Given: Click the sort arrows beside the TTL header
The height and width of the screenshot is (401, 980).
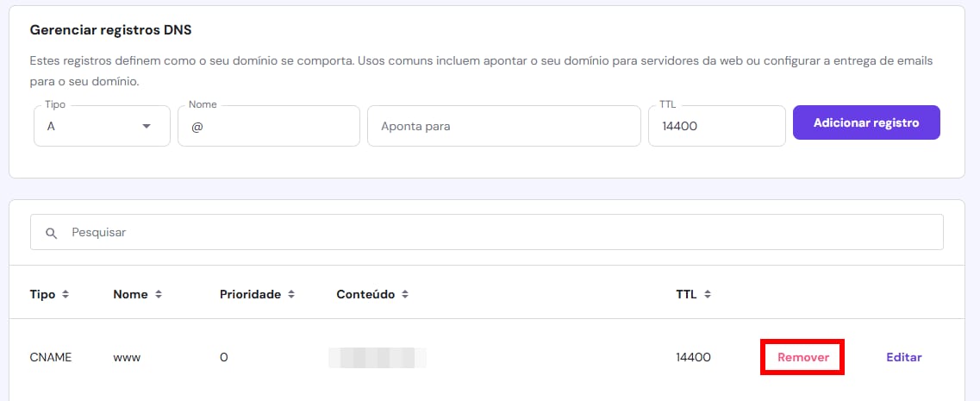Looking at the screenshot, I should point(708,294).
